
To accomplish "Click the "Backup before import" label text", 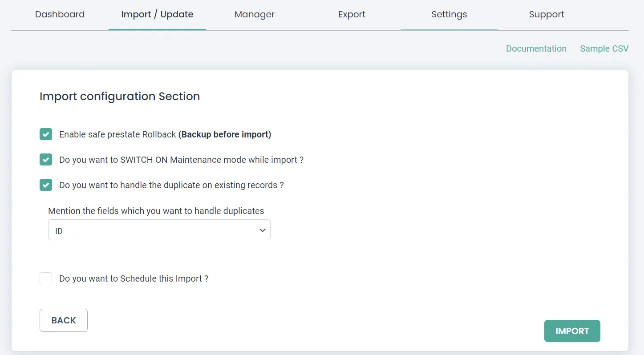I will pos(225,134).
